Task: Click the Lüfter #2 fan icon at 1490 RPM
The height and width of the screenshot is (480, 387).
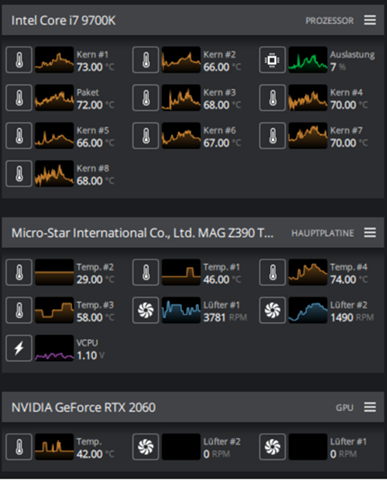Action: click(272, 310)
